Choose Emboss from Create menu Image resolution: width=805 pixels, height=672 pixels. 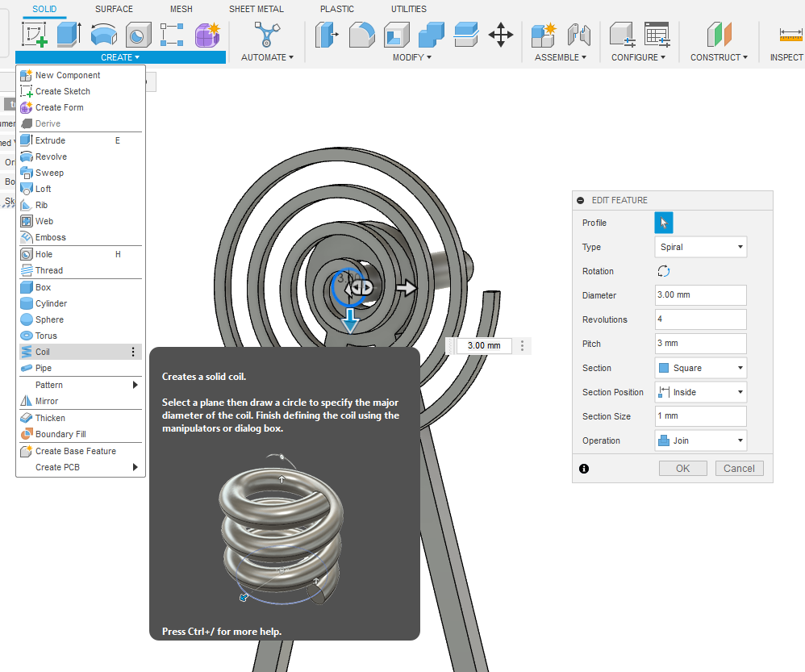[81, 238]
